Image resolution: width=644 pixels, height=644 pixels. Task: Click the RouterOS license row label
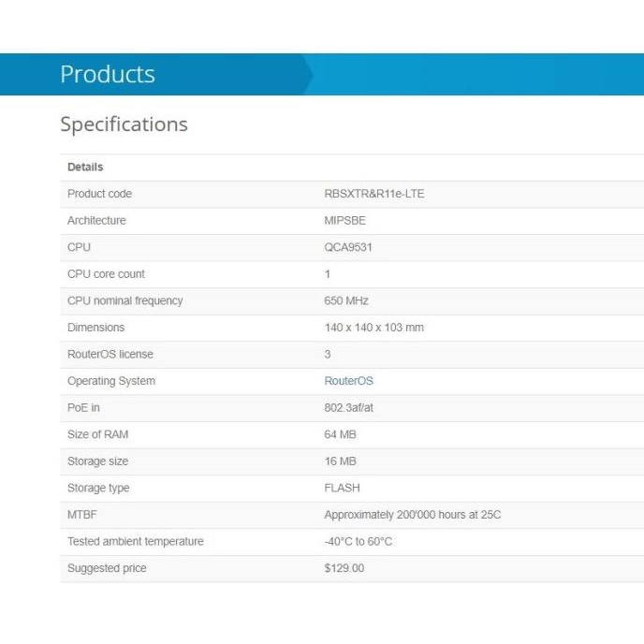[x=110, y=355]
